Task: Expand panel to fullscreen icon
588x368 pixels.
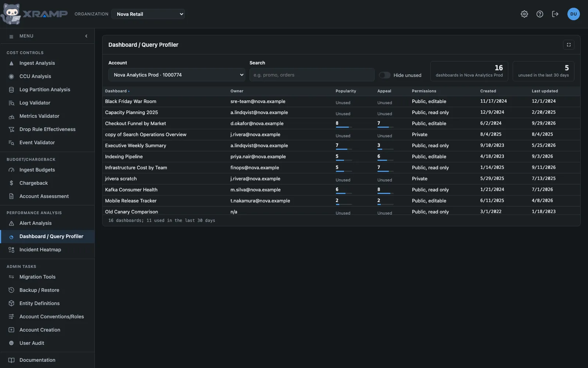Action: pos(569,45)
